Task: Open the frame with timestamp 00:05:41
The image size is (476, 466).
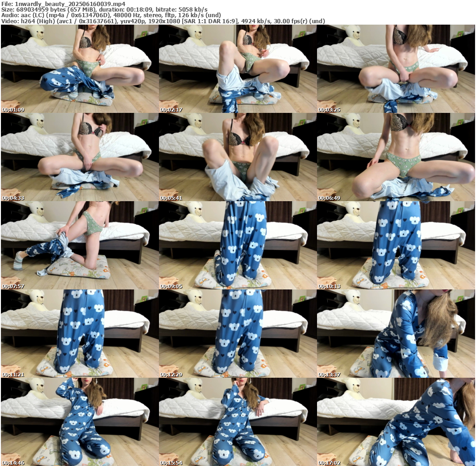Action: tap(238, 157)
